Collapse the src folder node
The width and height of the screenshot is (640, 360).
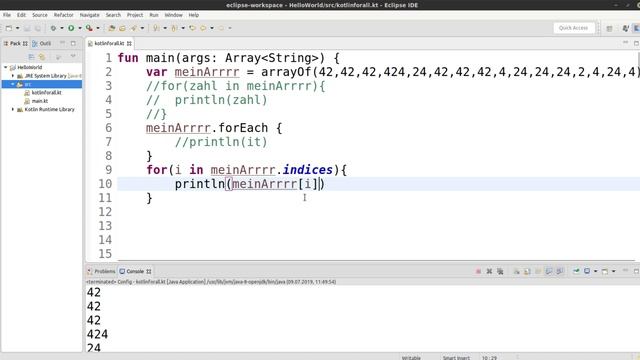click(13, 84)
